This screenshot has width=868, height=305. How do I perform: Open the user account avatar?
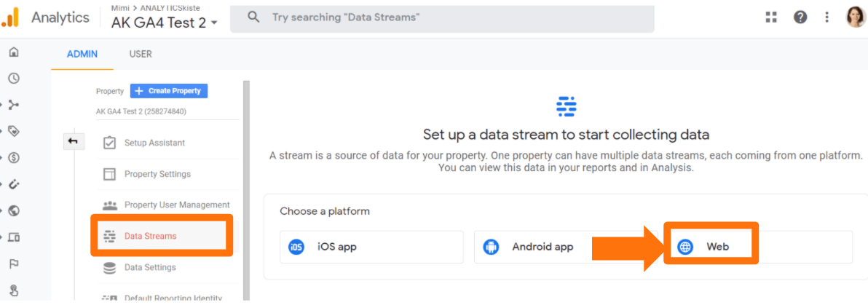point(855,17)
